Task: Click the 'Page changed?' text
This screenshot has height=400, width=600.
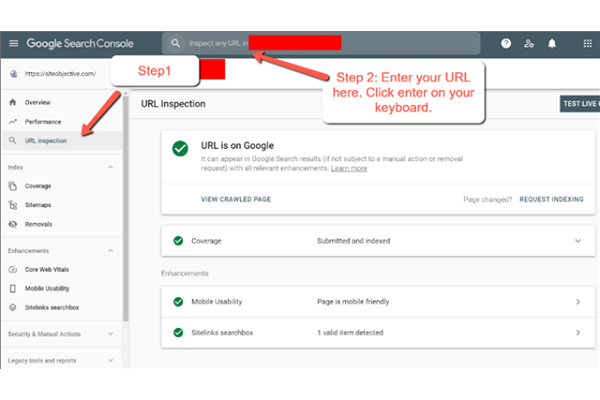Action: pyautogui.click(x=488, y=199)
